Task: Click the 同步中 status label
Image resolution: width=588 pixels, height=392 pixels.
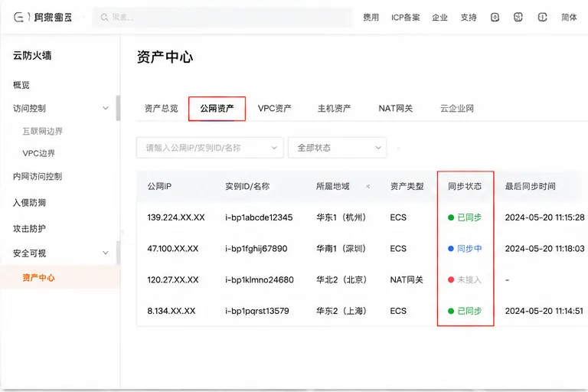Action: coord(469,248)
